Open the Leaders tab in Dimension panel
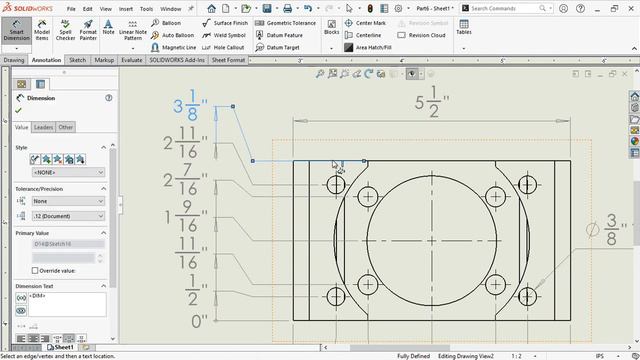 (x=43, y=127)
